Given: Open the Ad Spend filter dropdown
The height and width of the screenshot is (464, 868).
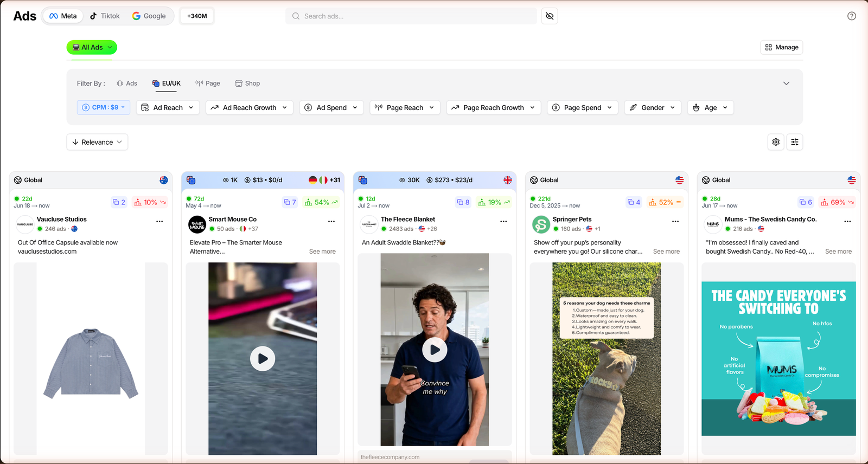Looking at the screenshot, I should point(331,107).
